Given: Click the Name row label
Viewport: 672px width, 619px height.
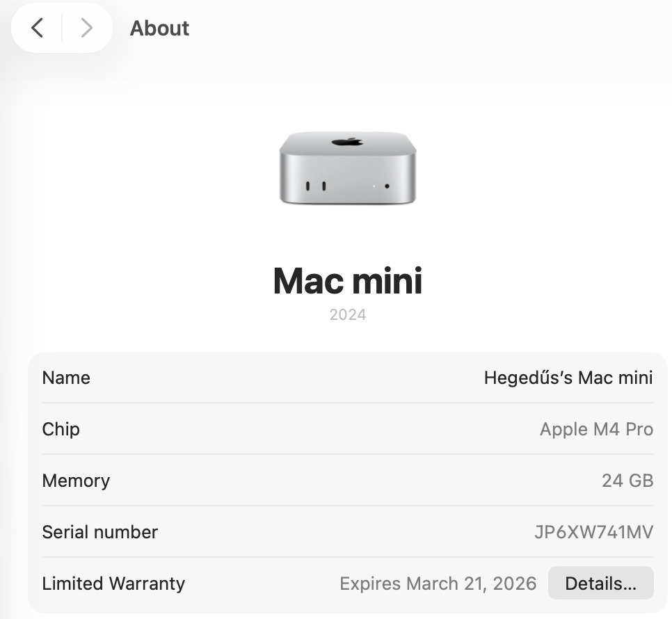Looking at the screenshot, I should (66, 378).
